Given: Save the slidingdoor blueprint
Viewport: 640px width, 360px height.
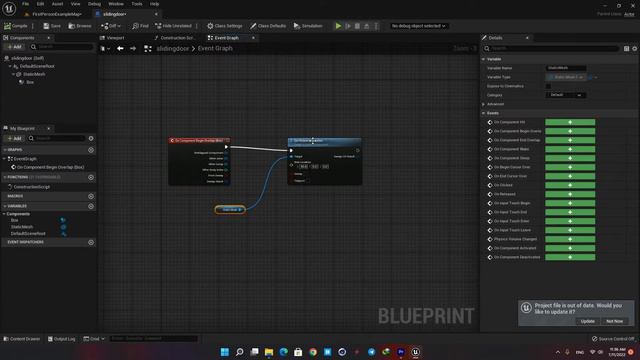Looking at the screenshot, I should click(52, 26).
